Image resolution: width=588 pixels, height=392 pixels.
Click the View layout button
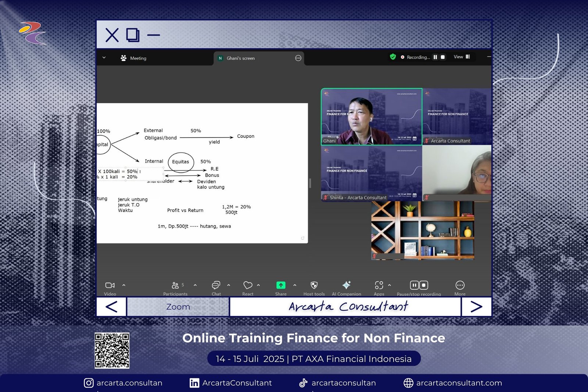(x=462, y=57)
